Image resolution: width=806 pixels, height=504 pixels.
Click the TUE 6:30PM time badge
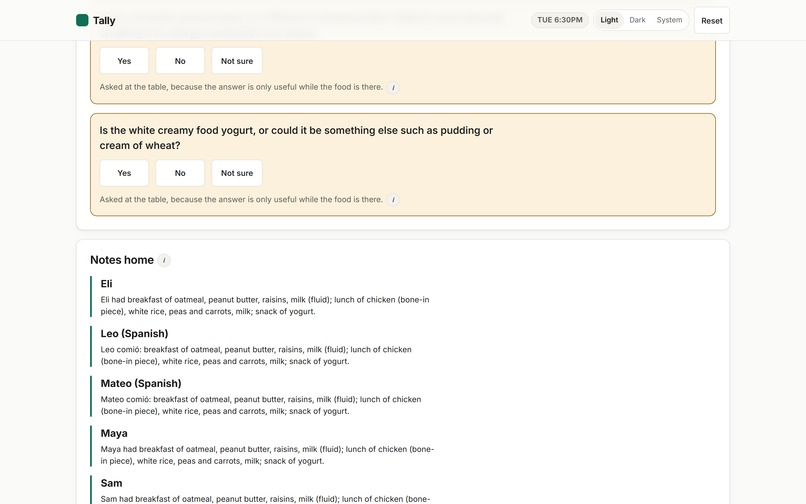(560, 20)
